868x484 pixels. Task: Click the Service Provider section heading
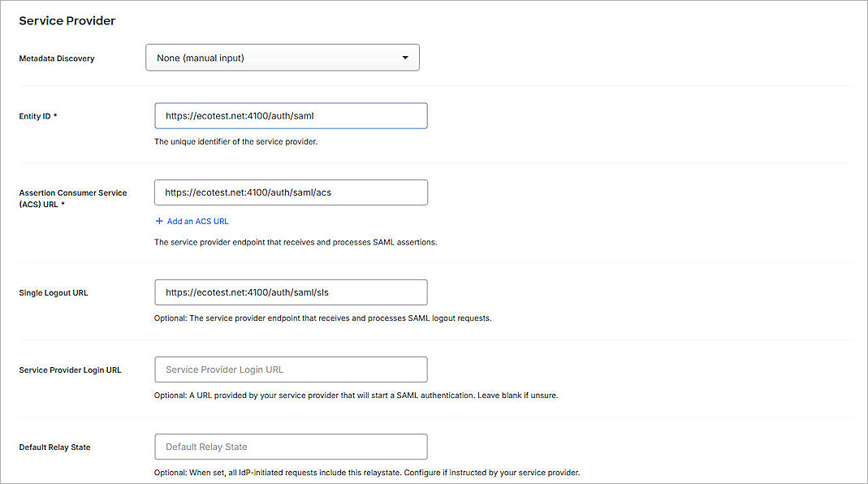(67, 21)
